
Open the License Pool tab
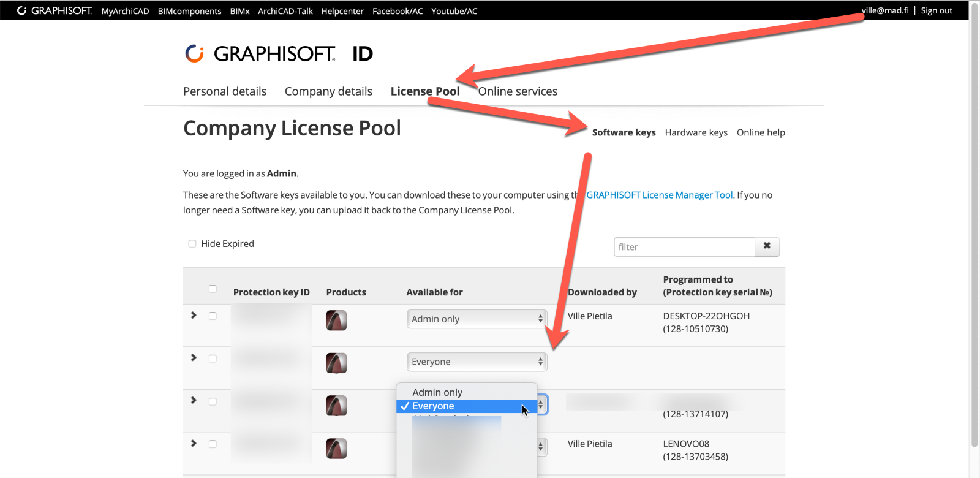425,91
